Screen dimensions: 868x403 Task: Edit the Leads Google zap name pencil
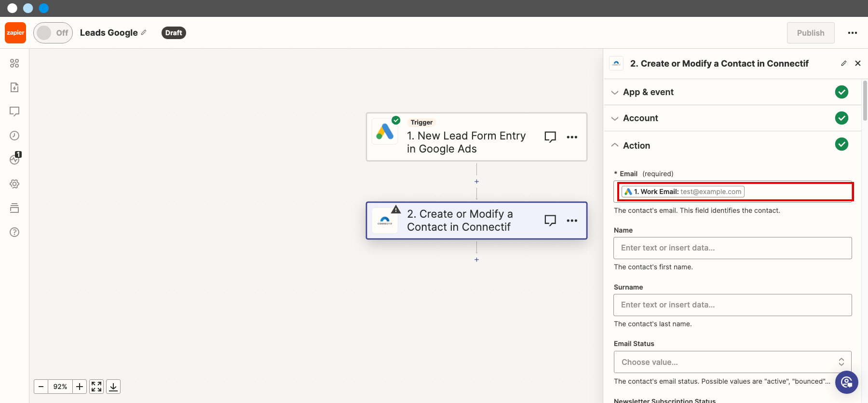[144, 32]
